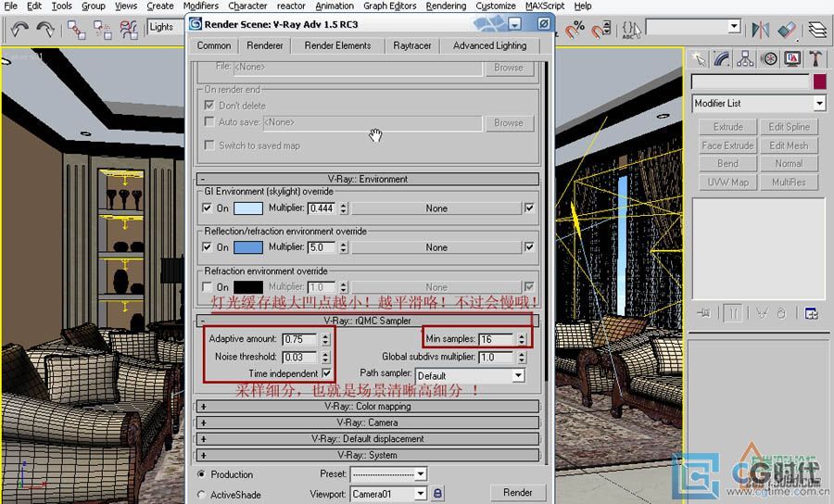Collapse the V-Ray:: Environment rollout
The width and height of the screenshot is (834, 504).
pos(368,179)
